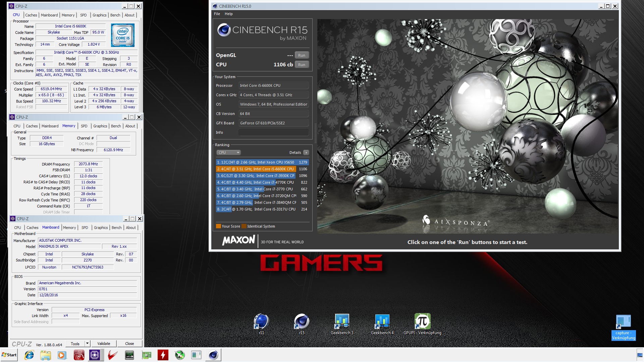Image resolution: width=644 pixels, height=362 pixels.
Task: Click the Intel Core i5 badge in CPU-Z
Action: pos(123,35)
